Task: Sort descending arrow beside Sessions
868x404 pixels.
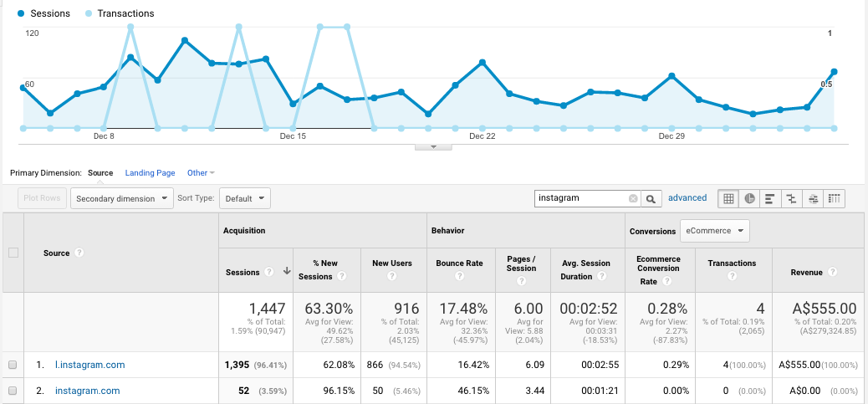Action: point(287,271)
